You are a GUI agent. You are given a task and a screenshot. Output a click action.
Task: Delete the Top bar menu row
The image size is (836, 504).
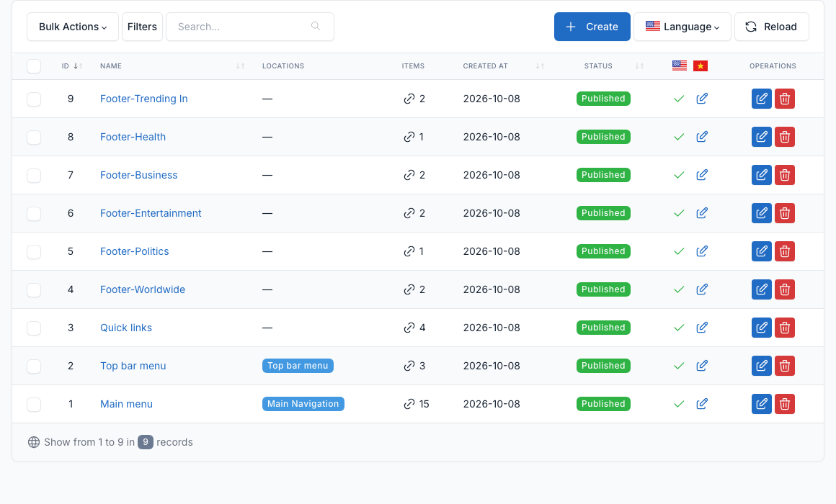[x=785, y=366]
